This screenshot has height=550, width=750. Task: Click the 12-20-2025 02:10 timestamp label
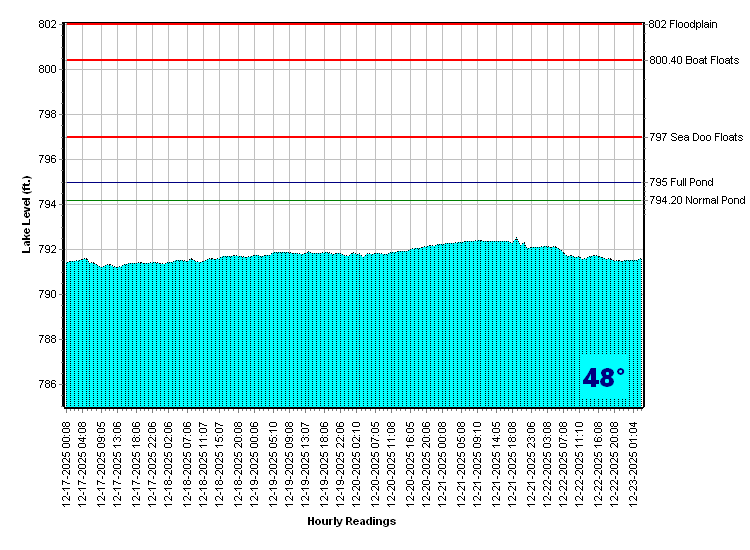pos(358,462)
